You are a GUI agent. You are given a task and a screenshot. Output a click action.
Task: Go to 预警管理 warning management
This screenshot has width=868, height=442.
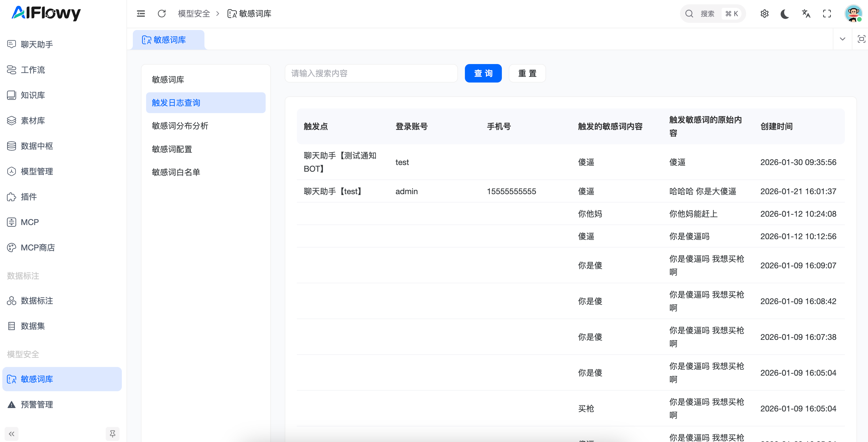point(37,404)
